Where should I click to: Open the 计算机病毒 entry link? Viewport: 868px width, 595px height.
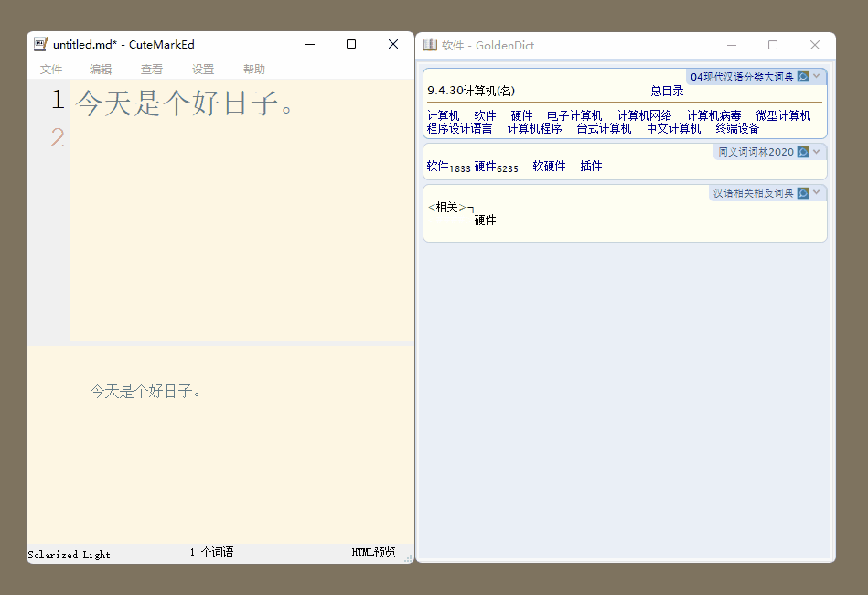[x=713, y=116]
